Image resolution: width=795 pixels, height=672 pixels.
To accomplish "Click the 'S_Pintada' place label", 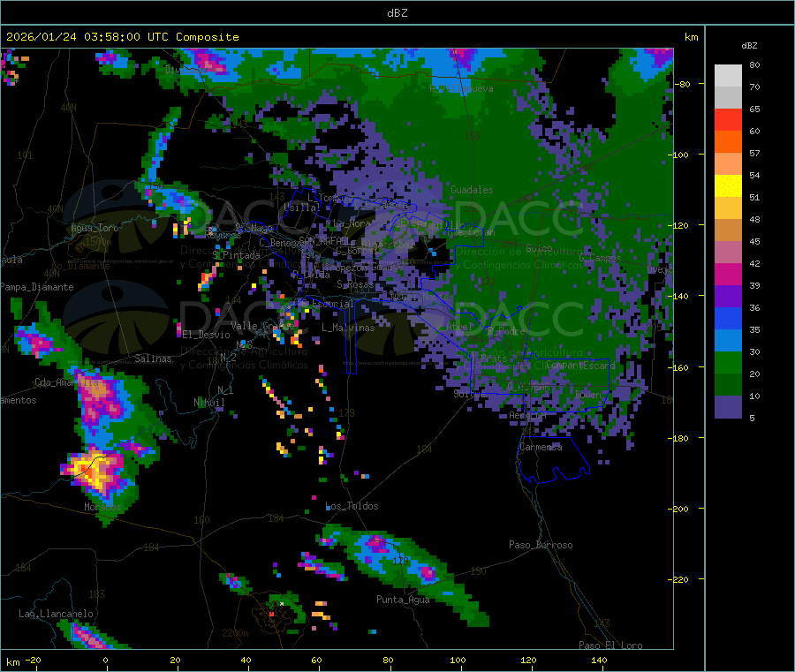I will click(236, 255).
